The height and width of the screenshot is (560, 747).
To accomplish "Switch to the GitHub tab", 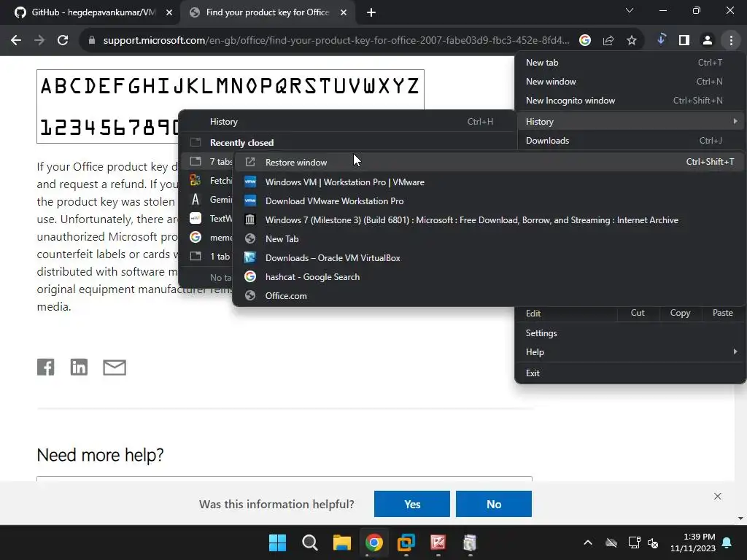I will tap(93, 12).
